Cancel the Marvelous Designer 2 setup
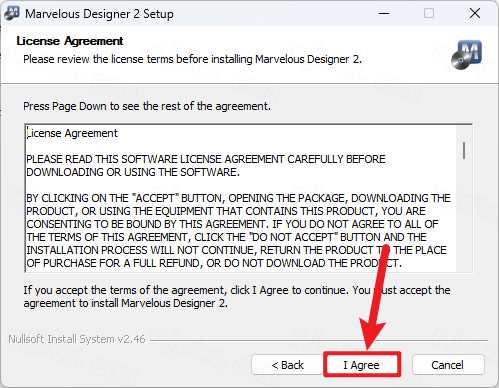This screenshot has height=388, width=499. click(448, 365)
